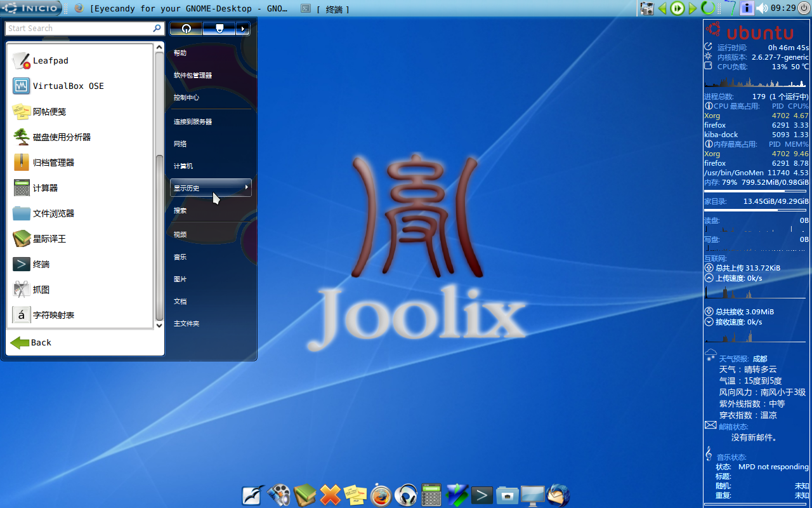Image resolution: width=812 pixels, height=508 pixels.
Task: Launch Leafpad from the menu list
Action: coord(80,60)
